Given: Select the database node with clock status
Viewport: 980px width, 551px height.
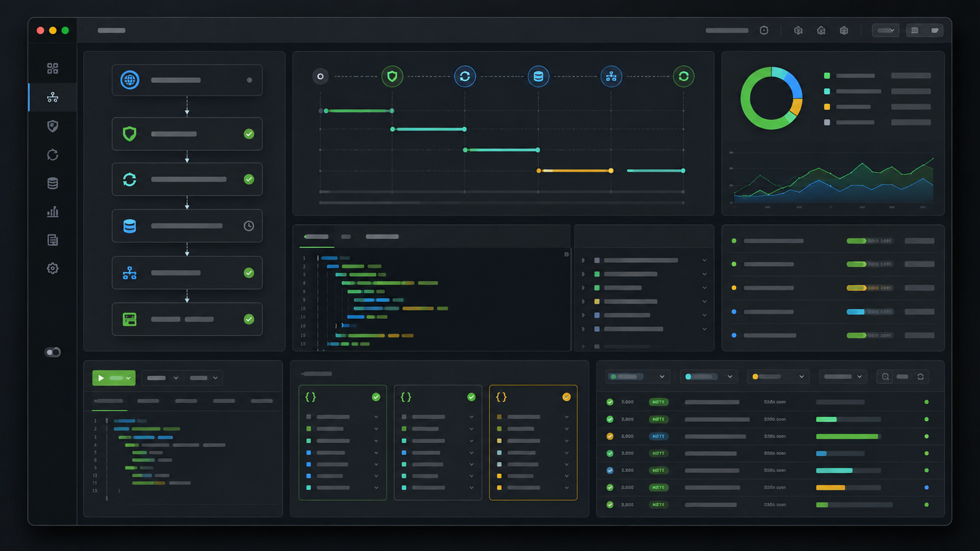Looking at the screenshot, I should tap(187, 226).
